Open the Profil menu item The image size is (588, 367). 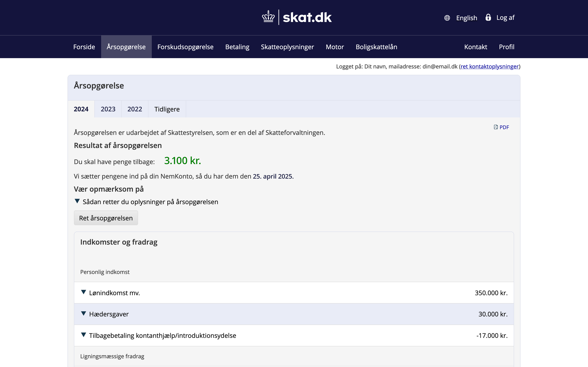(507, 47)
